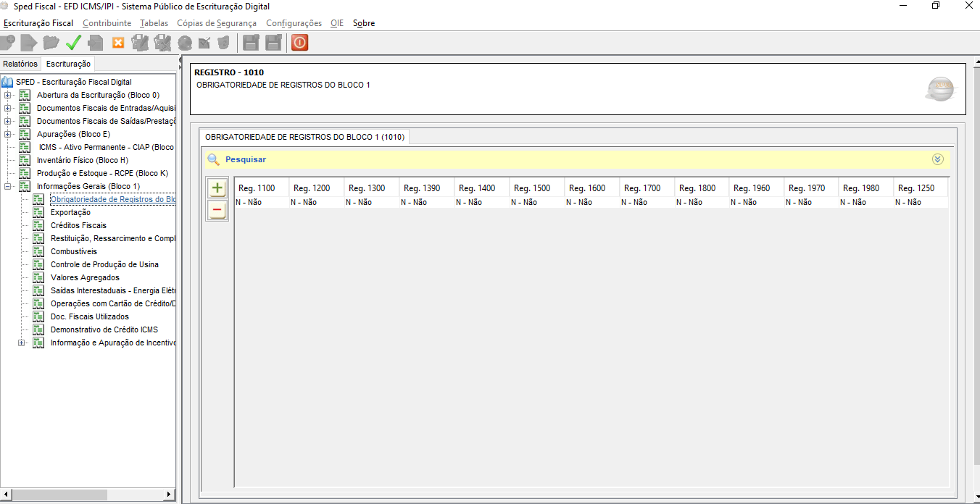Image resolution: width=980 pixels, height=504 pixels.
Task: Click the open folder toolbar icon
Action: [51, 43]
